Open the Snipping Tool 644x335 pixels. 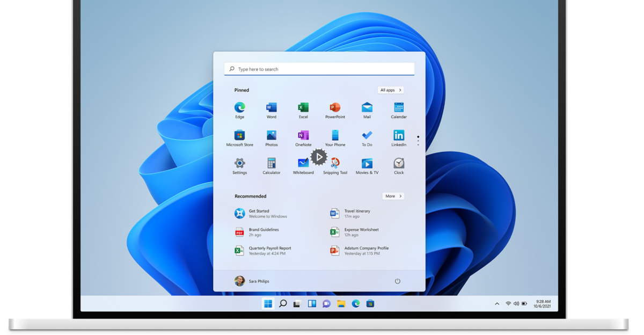point(335,166)
